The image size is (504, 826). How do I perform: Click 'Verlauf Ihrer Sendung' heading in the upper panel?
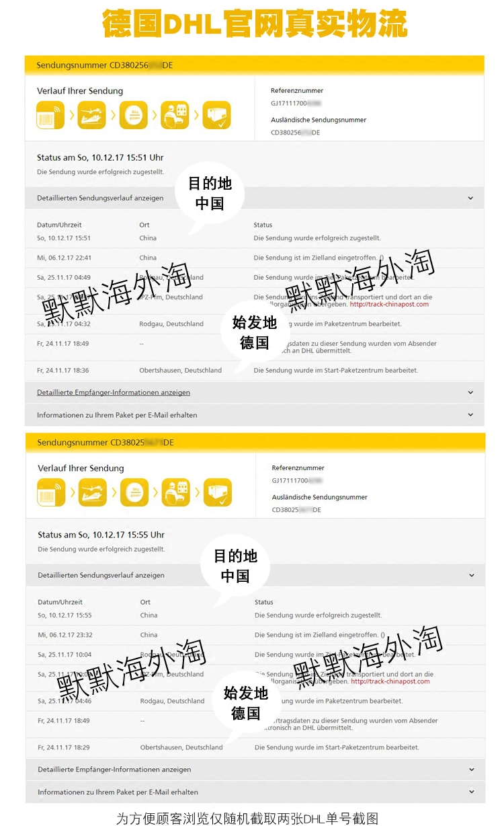(x=80, y=91)
